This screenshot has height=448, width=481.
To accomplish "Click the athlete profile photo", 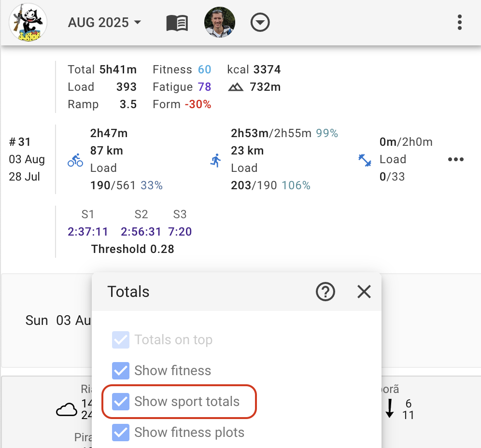I will [220, 23].
